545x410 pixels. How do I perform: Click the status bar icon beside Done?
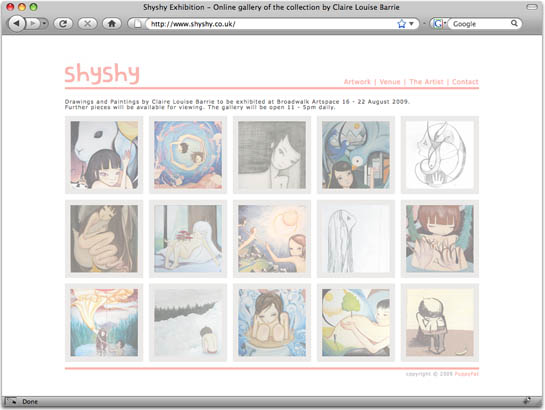(x=11, y=401)
